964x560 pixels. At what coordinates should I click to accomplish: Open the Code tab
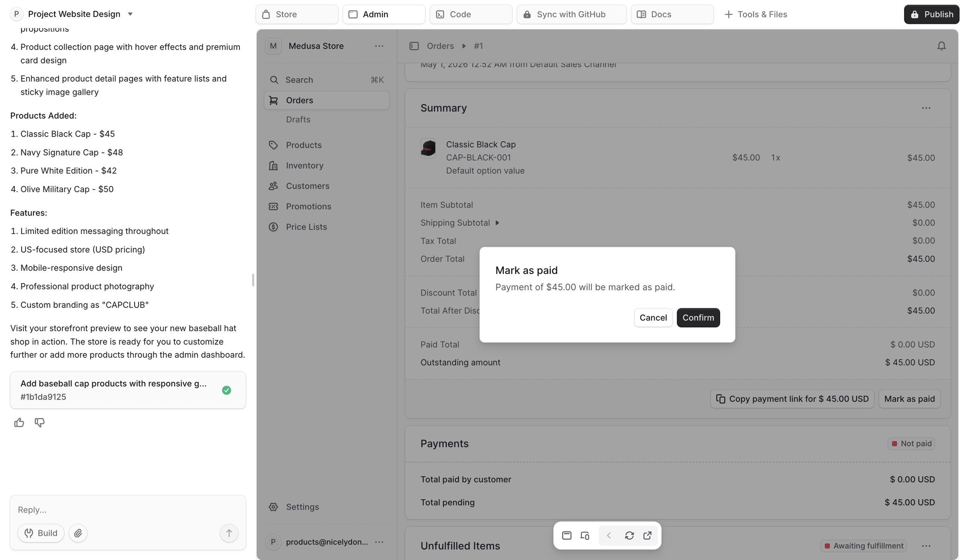click(471, 14)
